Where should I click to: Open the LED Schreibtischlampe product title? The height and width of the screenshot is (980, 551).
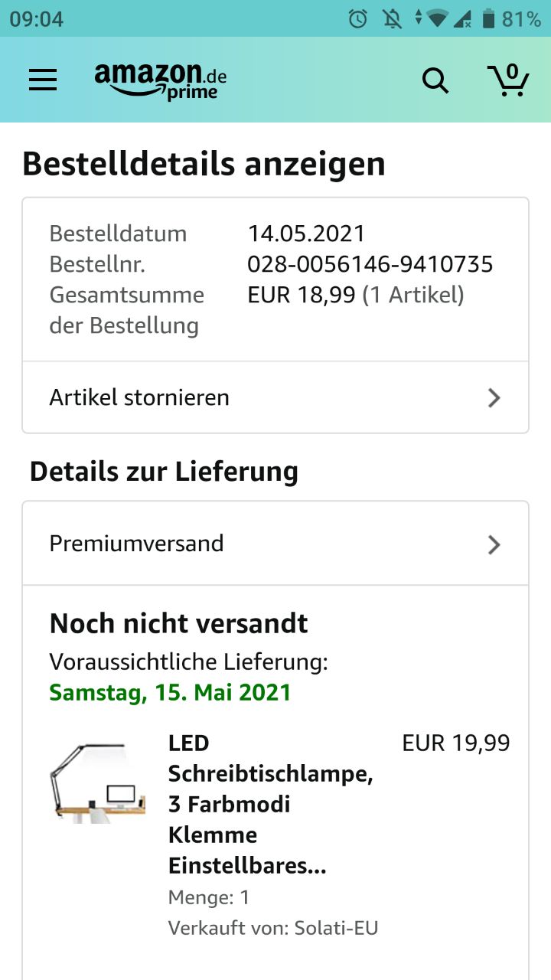269,804
